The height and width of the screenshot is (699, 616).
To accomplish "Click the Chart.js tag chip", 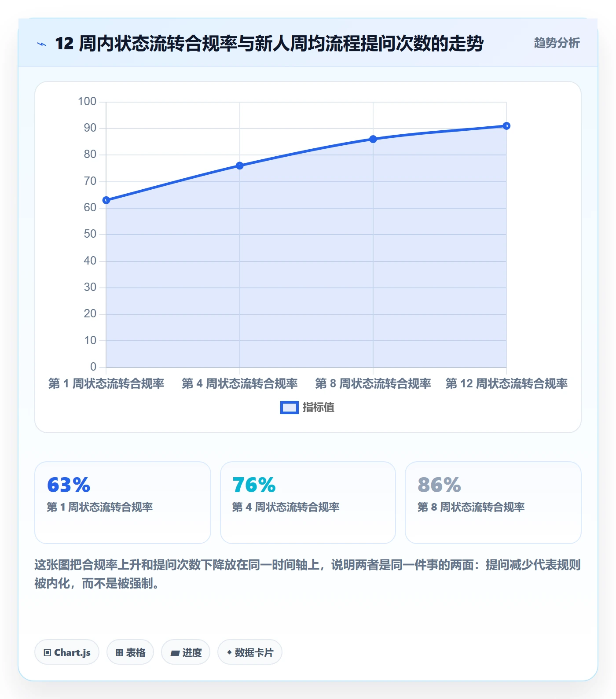I will pyautogui.click(x=67, y=652).
